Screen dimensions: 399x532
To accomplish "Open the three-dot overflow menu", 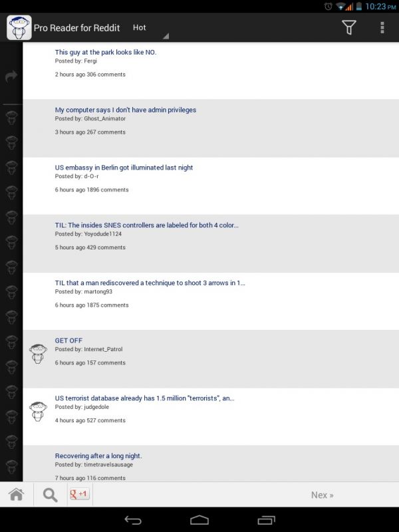I will (382, 27).
